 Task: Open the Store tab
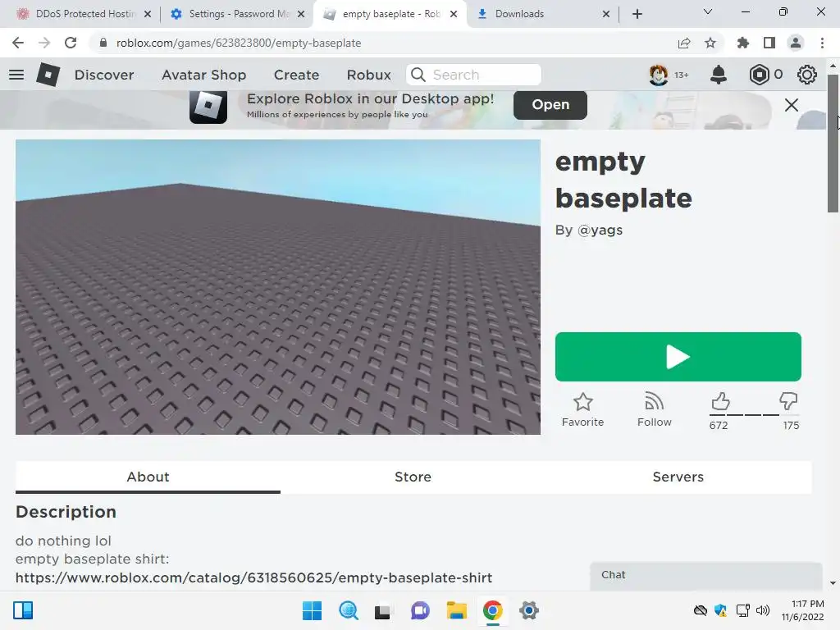tap(413, 477)
